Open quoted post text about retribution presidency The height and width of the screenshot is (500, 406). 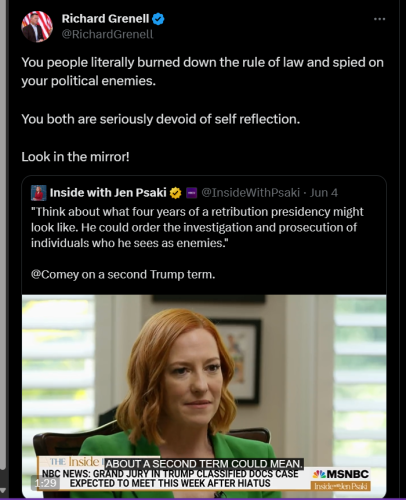(x=197, y=227)
